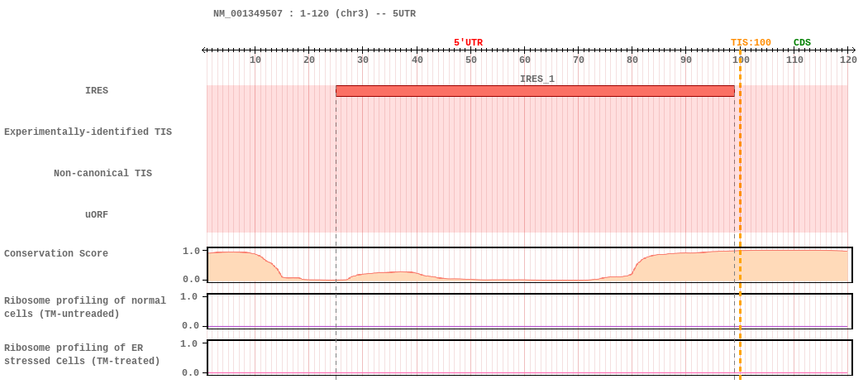Click the green CDS region label
The height and width of the screenshot is (384, 868).
point(802,43)
